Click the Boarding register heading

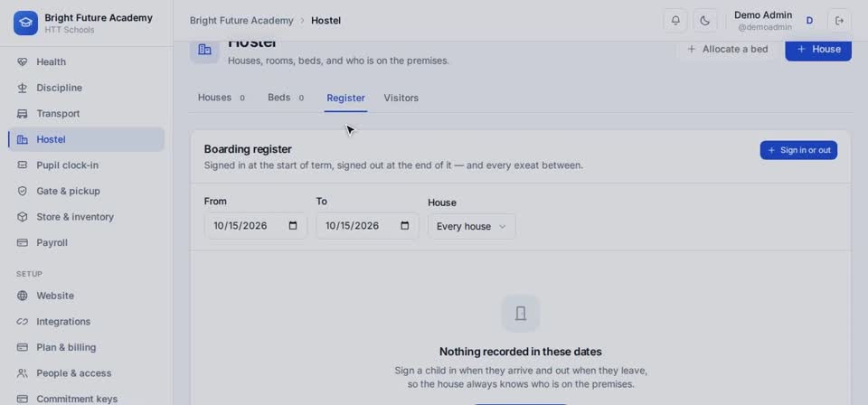click(248, 149)
